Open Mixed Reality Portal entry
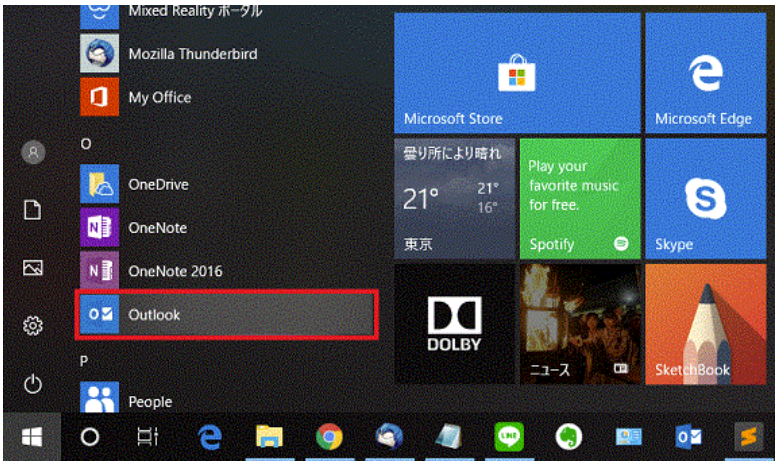 (226, 16)
